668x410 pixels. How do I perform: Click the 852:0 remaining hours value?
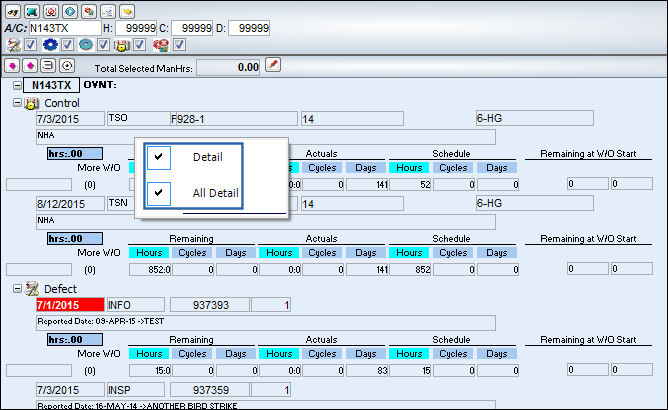tap(150, 270)
